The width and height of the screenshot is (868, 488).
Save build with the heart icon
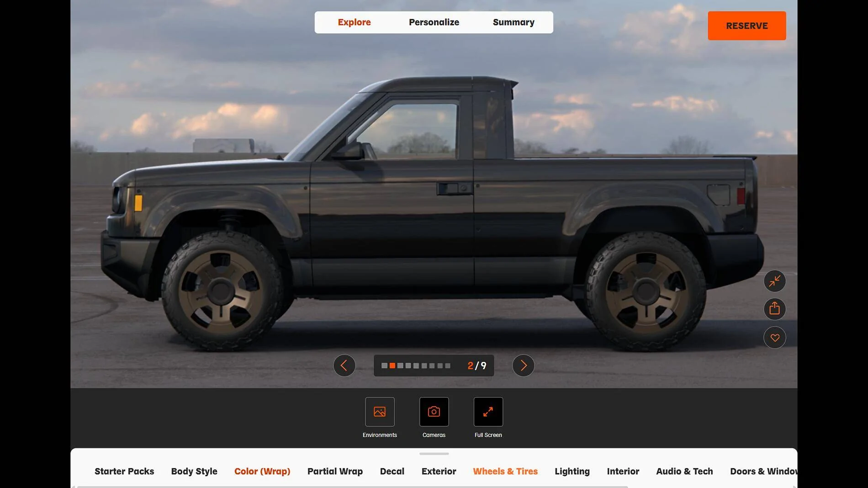[x=774, y=338]
